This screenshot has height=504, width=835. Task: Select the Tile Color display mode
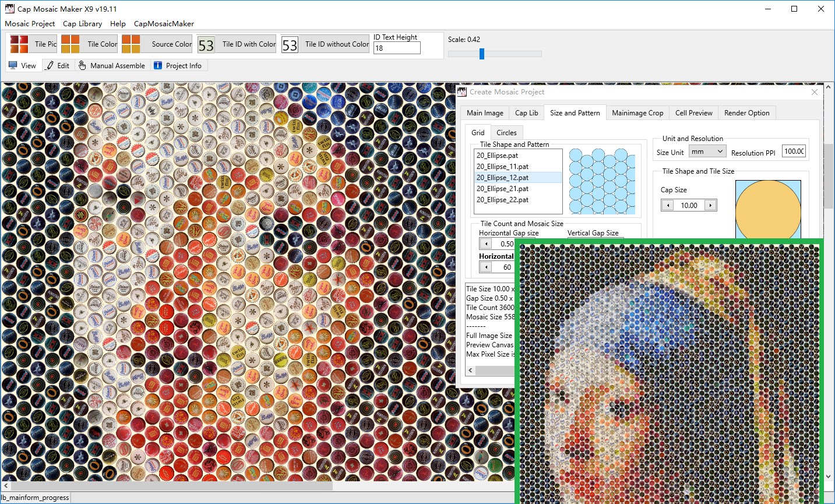(90, 44)
